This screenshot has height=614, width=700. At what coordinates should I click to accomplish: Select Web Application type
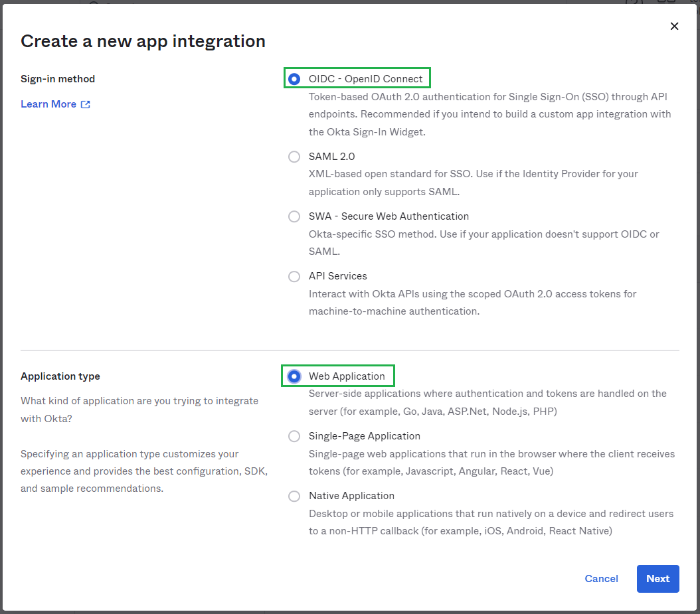click(294, 376)
